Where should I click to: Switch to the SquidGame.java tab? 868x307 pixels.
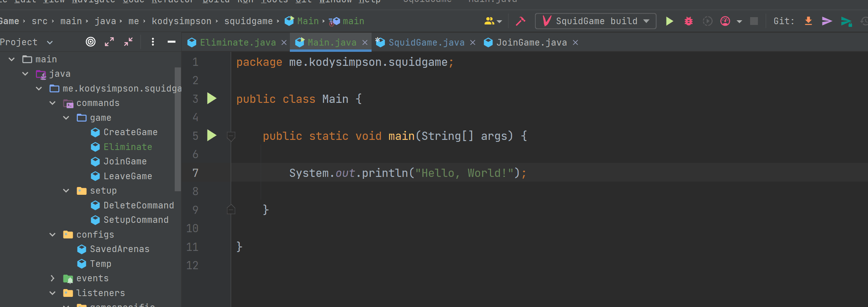(426, 42)
